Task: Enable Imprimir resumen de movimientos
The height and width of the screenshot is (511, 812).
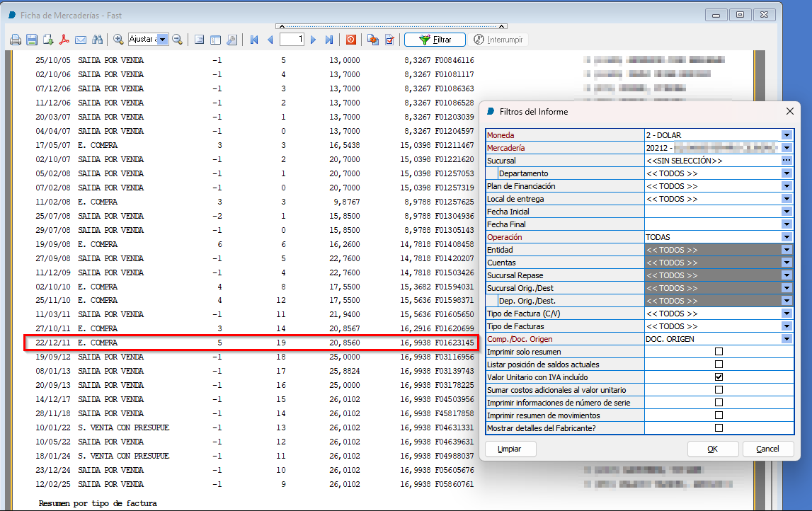Action: 719,415
